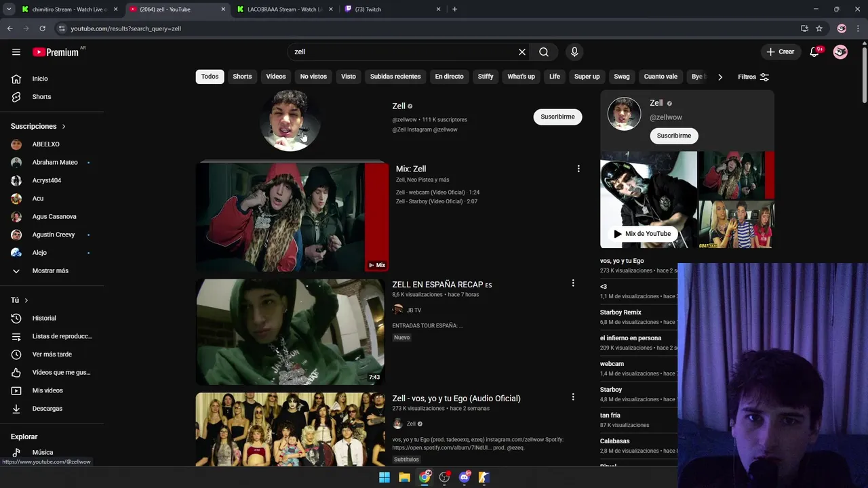Go back with the browser back arrow
This screenshot has height=488, width=868.
9,28
